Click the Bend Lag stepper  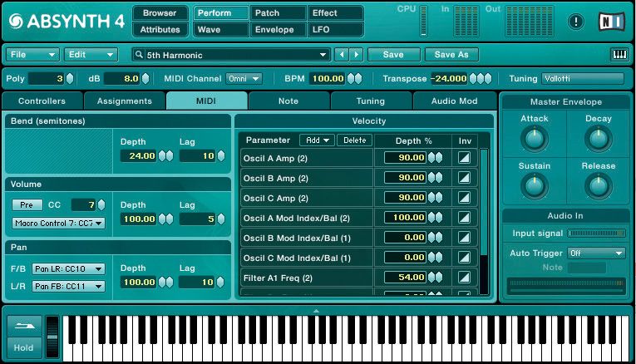(221, 155)
